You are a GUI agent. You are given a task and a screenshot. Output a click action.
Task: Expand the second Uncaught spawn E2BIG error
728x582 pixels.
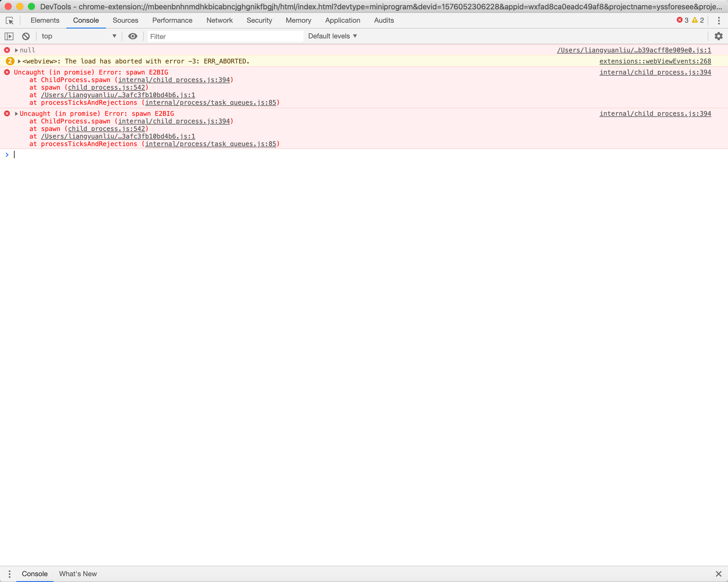16,114
